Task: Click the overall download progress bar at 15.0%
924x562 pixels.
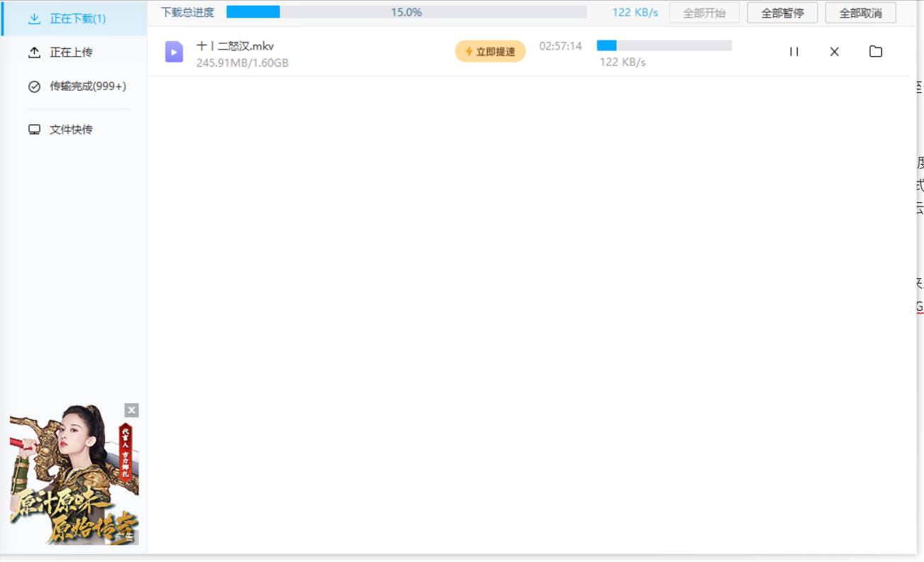Action: coord(406,12)
